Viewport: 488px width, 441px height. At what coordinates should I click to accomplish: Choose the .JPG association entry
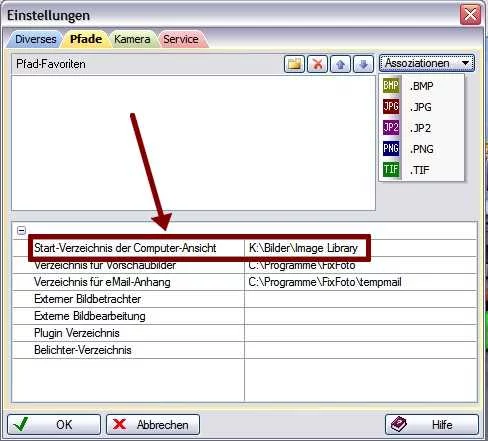421,107
